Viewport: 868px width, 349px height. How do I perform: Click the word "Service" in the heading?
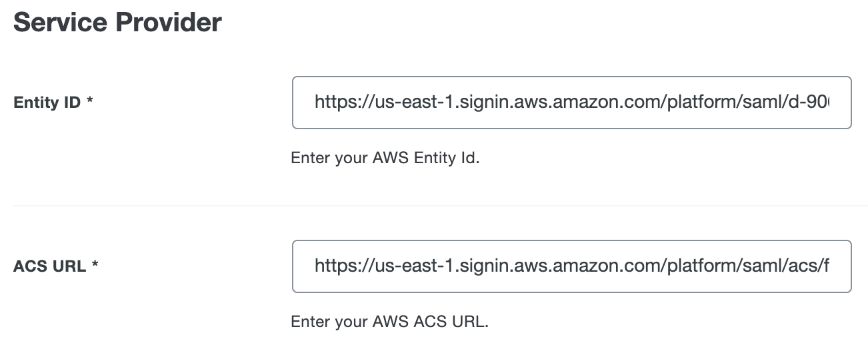[x=60, y=23]
